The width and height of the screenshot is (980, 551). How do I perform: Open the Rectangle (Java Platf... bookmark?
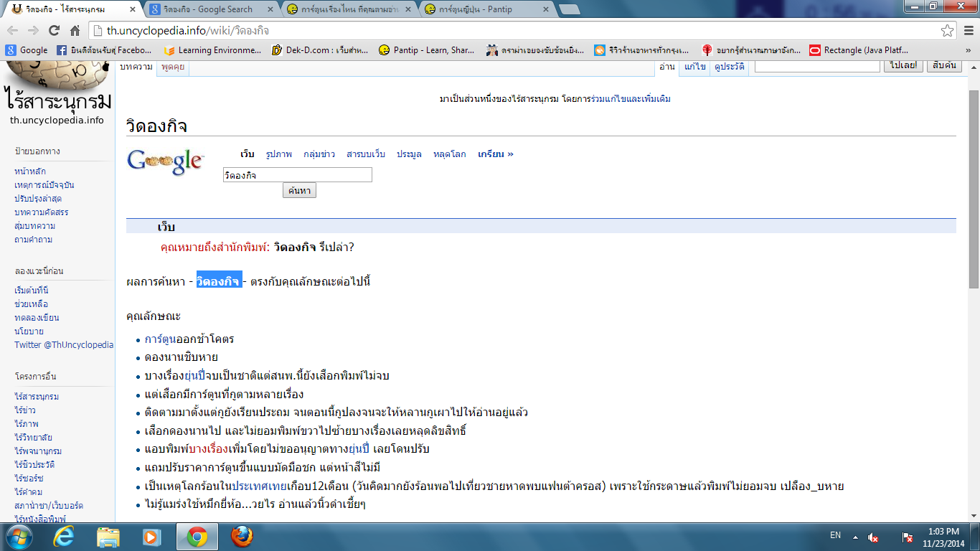pyautogui.click(x=859, y=50)
